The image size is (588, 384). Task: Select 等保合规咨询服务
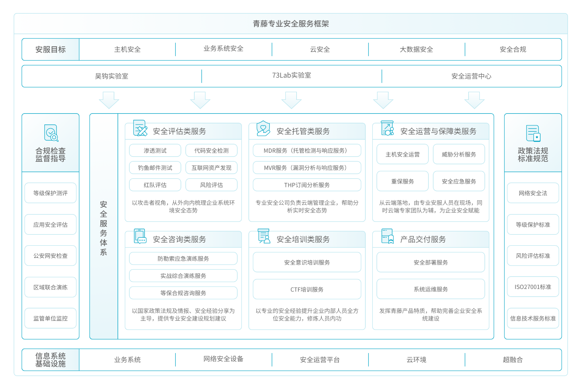[x=183, y=293]
